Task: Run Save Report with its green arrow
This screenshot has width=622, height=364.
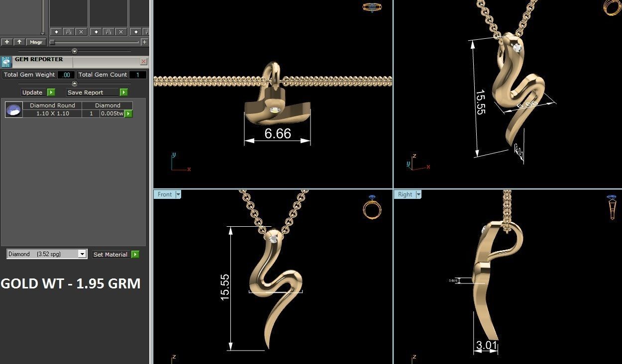Action: (124, 92)
